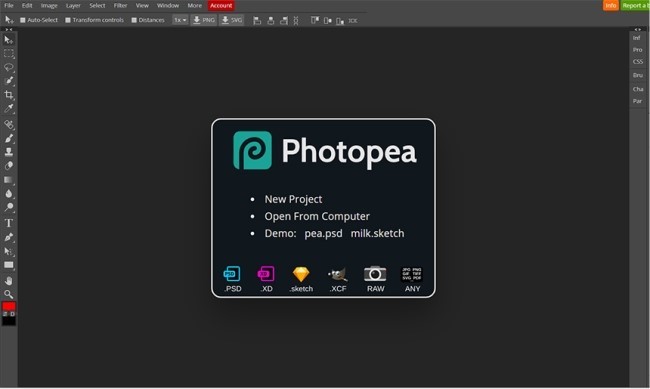Viewport: 650px width, 389px height.
Task: Expand the Inf panel tab on right
Action: [x=637, y=38]
